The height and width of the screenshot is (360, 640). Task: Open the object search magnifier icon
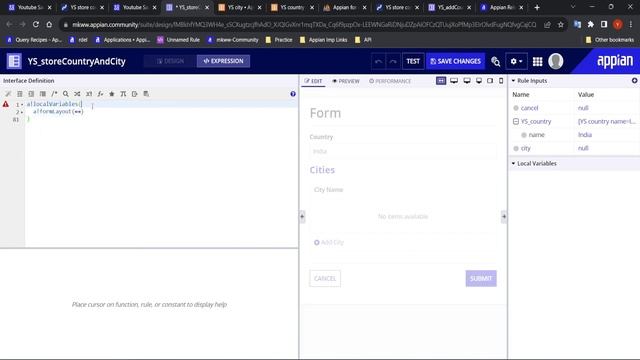pos(496,61)
